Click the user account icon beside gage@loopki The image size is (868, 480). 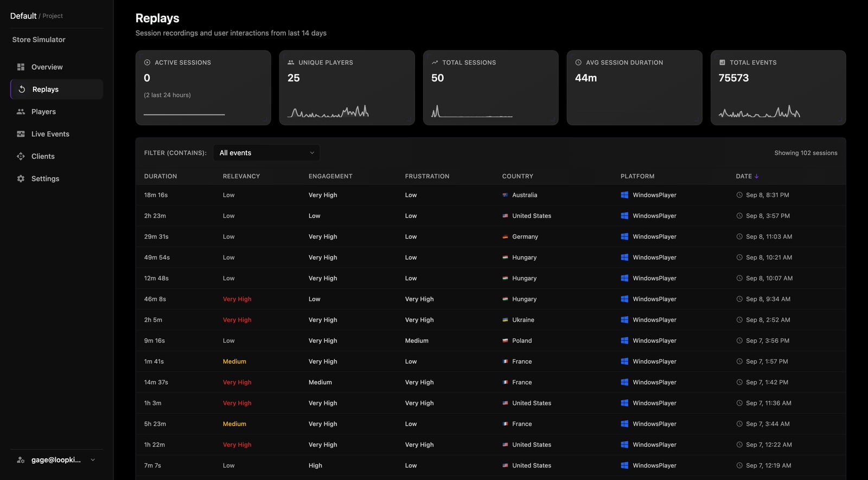[x=21, y=460]
